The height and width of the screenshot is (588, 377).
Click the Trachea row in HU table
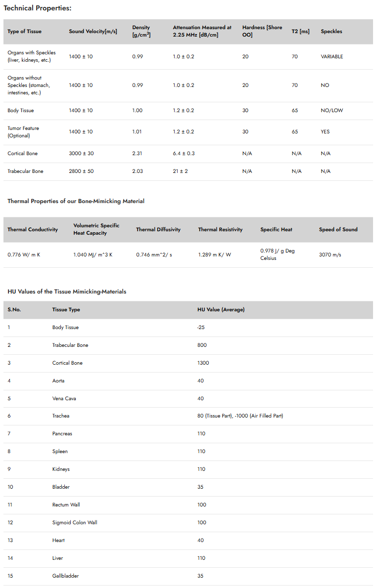tap(188, 416)
